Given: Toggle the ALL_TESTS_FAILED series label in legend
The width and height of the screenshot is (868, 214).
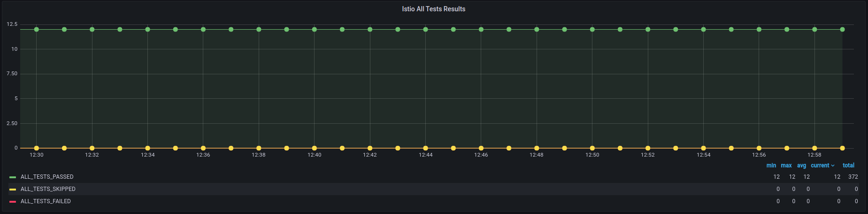Looking at the screenshot, I should coord(46,201).
